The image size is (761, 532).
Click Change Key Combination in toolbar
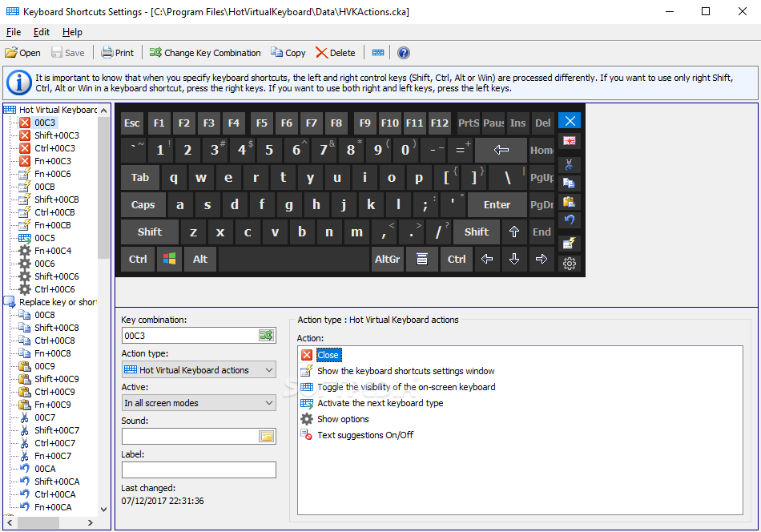tap(205, 52)
